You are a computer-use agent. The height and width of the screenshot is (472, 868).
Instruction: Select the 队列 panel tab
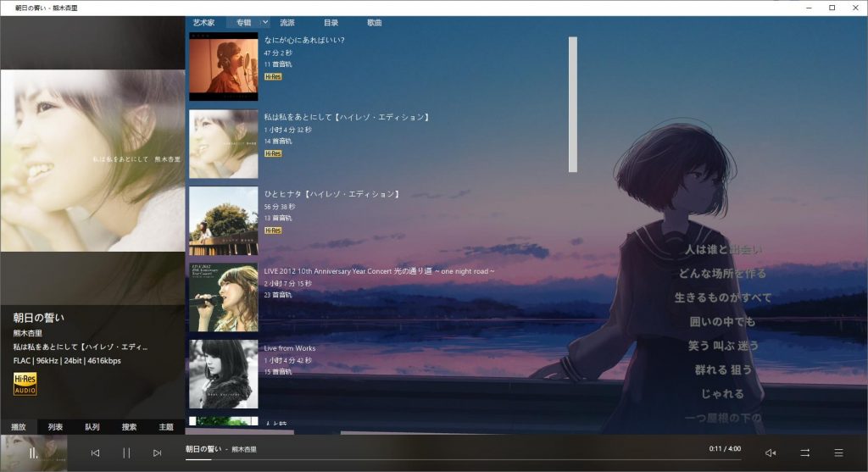(92, 426)
